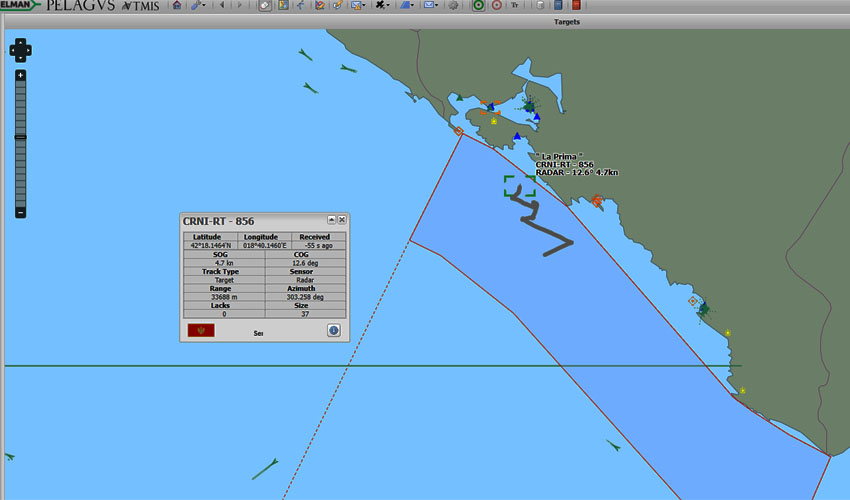Image resolution: width=850 pixels, height=500 pixels.
Task: Click the blue book icon in toolbar
Action: [558, 5]
